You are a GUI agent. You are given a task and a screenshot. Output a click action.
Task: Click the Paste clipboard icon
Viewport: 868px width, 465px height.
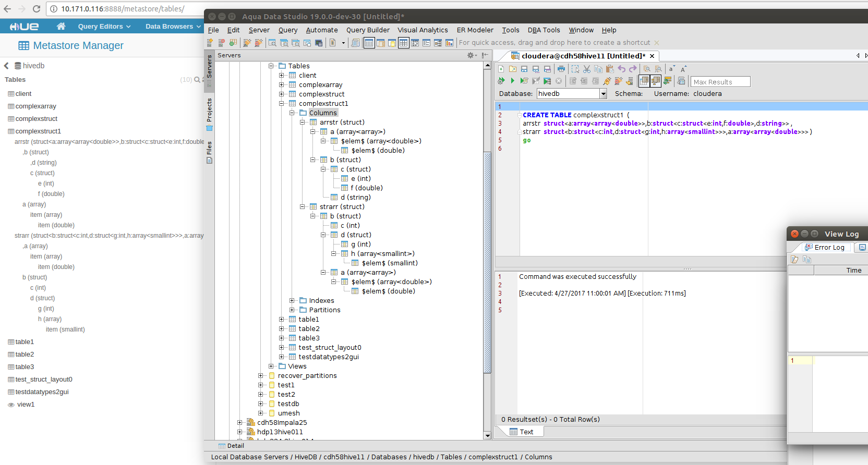pyautogui.click(x=609, y=69)
